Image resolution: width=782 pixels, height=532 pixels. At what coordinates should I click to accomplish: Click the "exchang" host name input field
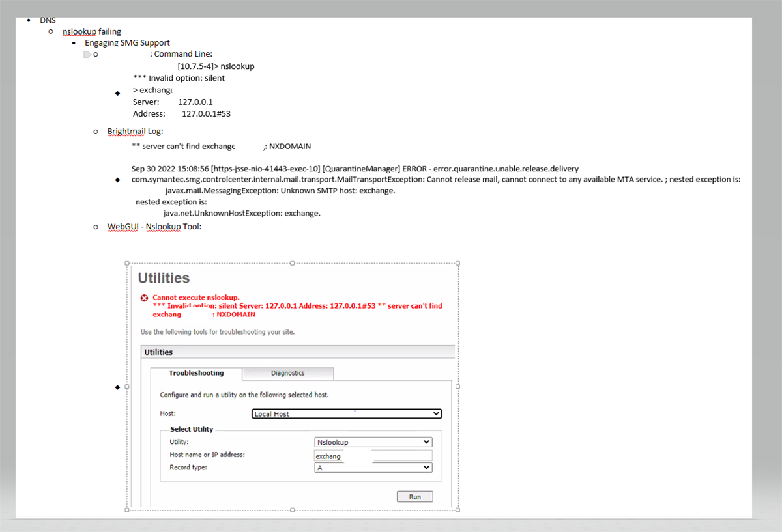coord(345,456)
